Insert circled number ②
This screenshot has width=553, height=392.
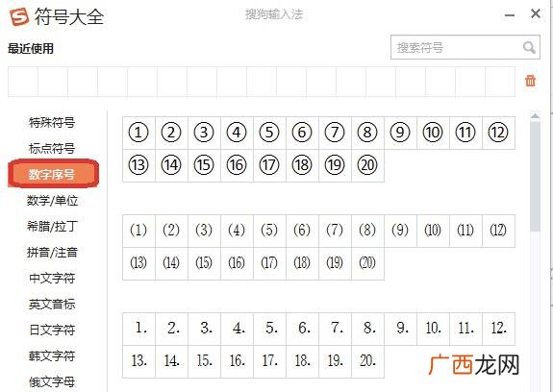(171, 133)
